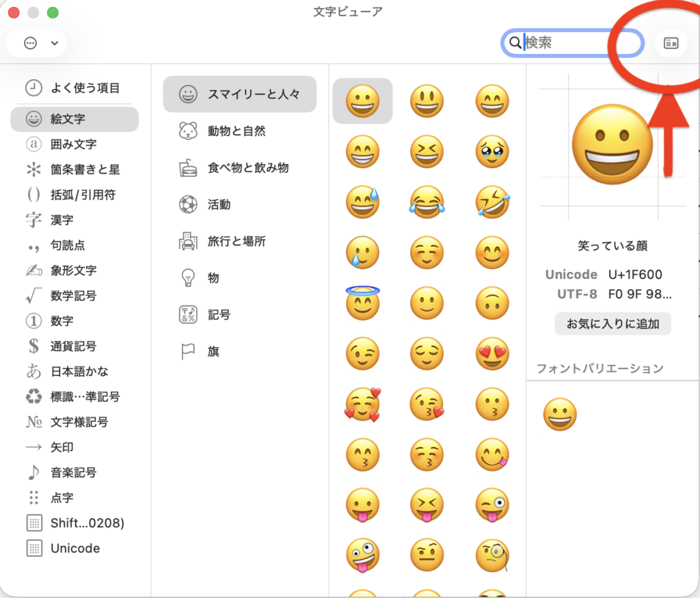
Task: Pick the tears of joy emoji
Action: click(427, 202)
